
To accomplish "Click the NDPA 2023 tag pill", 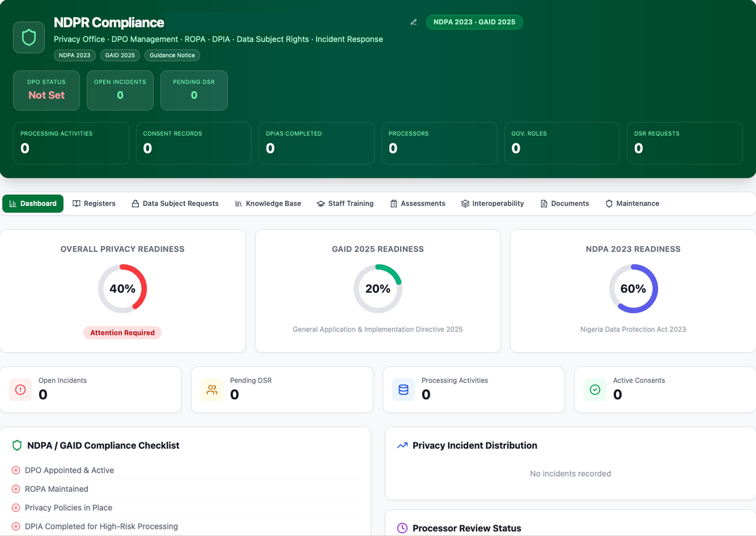I will coord(75,55).
